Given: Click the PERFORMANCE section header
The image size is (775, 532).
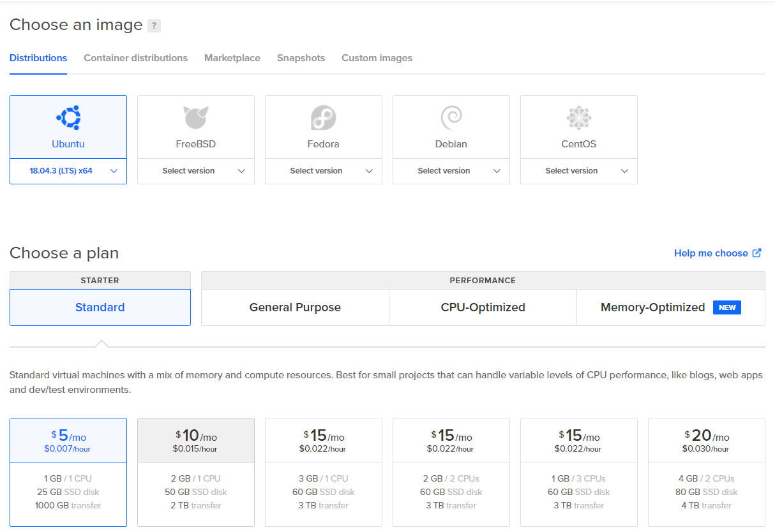Looking at the screenshot, I should tap(483, 280).
